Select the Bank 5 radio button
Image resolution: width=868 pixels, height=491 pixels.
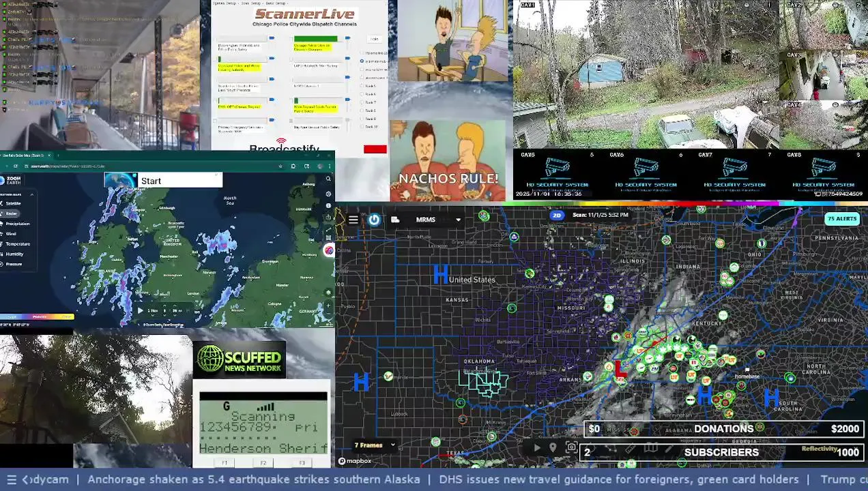pyautogui.click(x=362, y=85)
